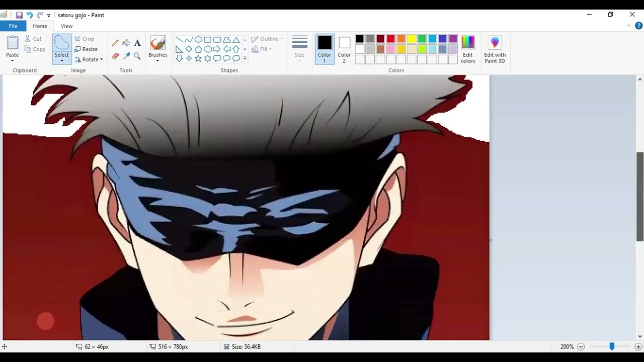
Task: Select the Curve shape
Action: [189, 40]
